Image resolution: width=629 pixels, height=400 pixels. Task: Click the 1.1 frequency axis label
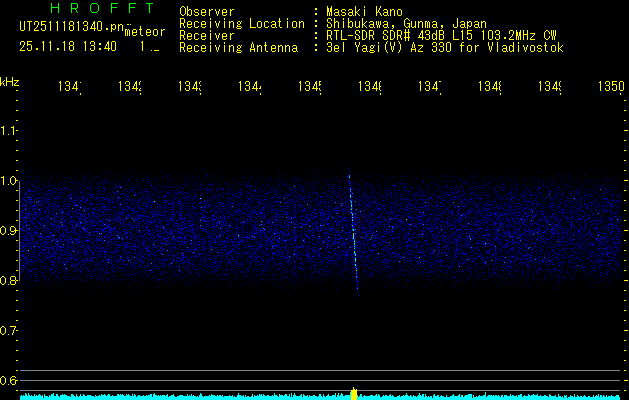(x=9, y=131)
